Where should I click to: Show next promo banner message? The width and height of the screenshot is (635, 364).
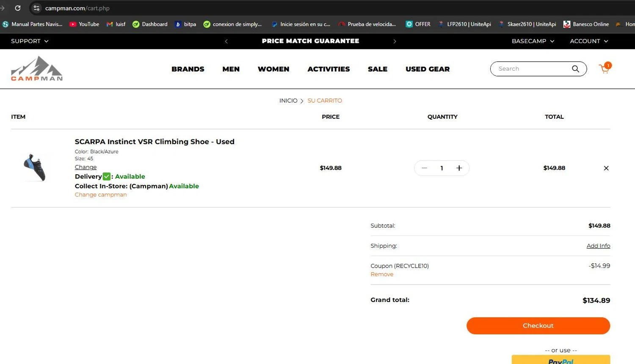tap(395, 41)
